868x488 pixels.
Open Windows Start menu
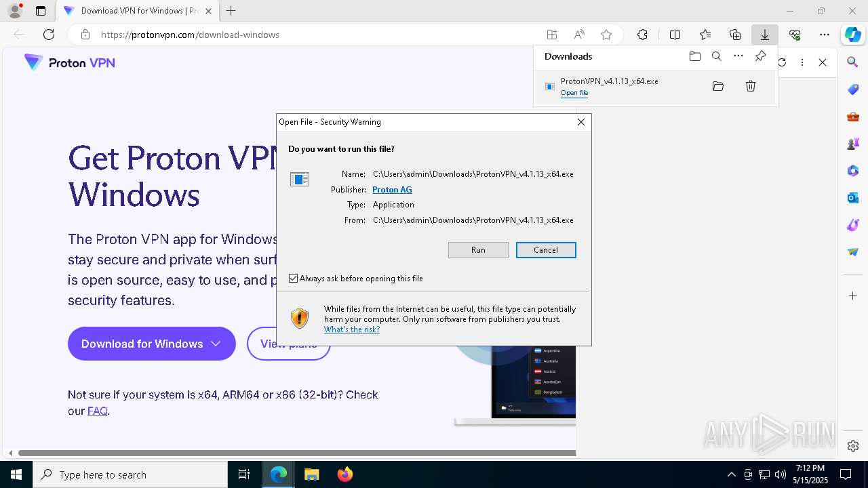[16, 474]
